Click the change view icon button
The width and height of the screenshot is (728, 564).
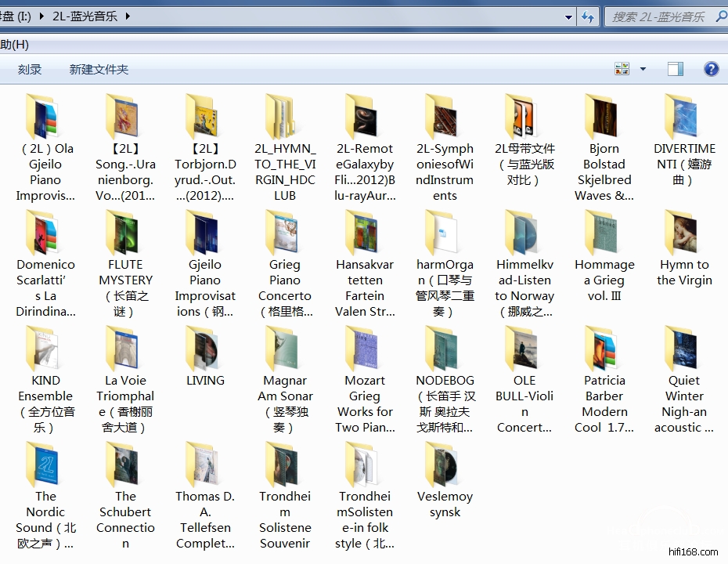[x=622, y=69]
